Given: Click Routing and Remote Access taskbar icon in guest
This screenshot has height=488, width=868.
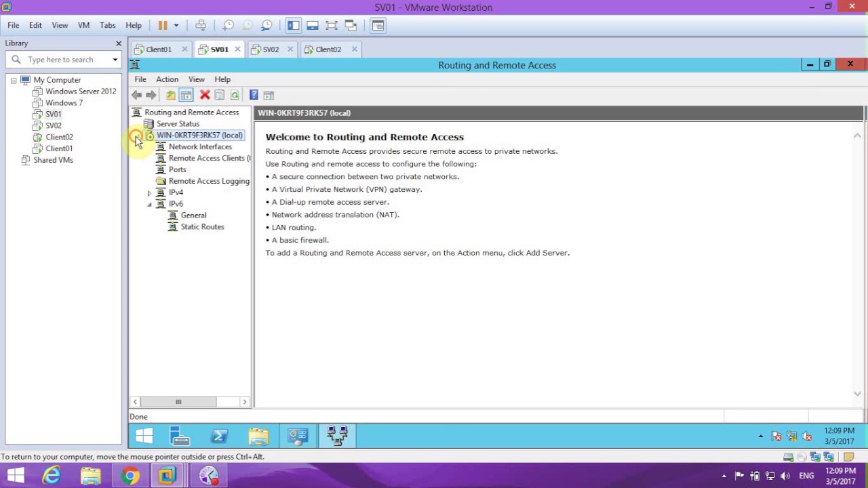Looking at the screenshot, I should tap(337, 436).
